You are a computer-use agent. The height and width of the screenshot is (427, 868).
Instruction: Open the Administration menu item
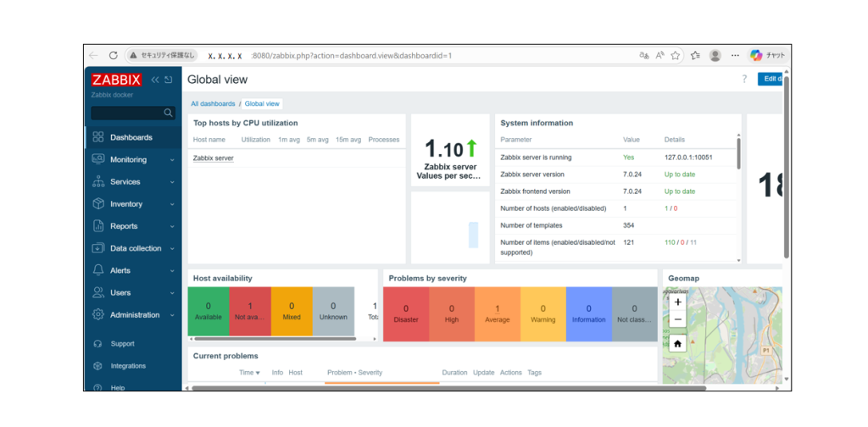[x=133, y=314]
